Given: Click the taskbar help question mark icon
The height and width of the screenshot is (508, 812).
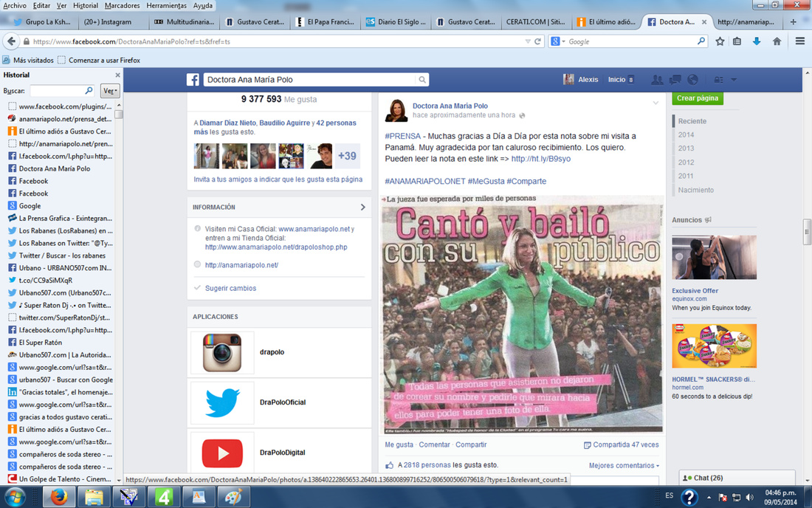Looking at the screenshot, I should 689,497.
